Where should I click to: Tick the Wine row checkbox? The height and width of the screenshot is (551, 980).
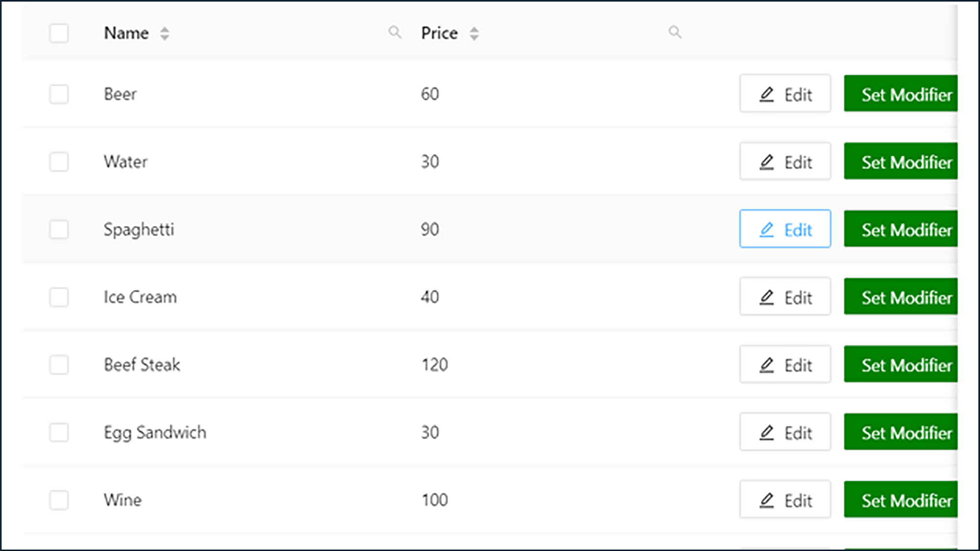tap(59, 500)
